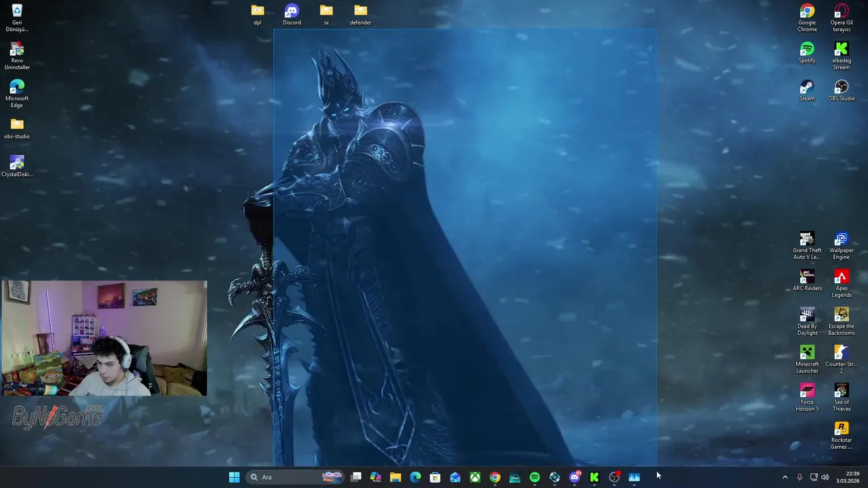Open the Recycle Bin (Geri Dönüşüm) desktop icon

(x=17, y=18)
